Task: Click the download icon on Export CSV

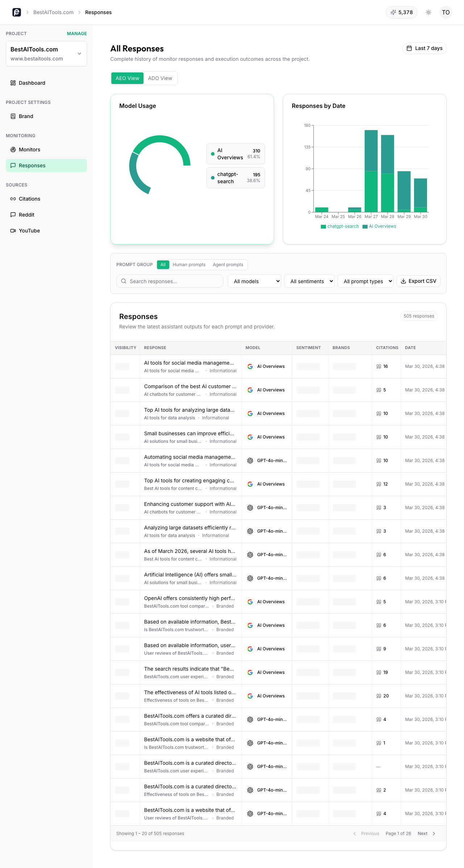Action: 403,281
